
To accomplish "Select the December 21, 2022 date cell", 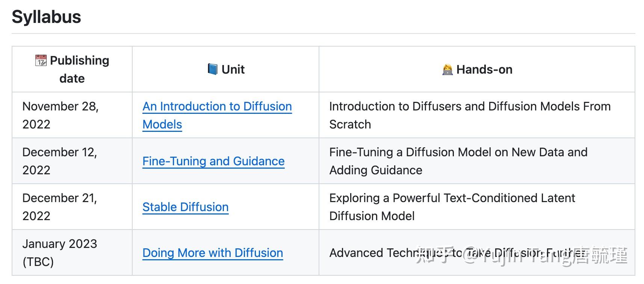I will tap(59, 207).
